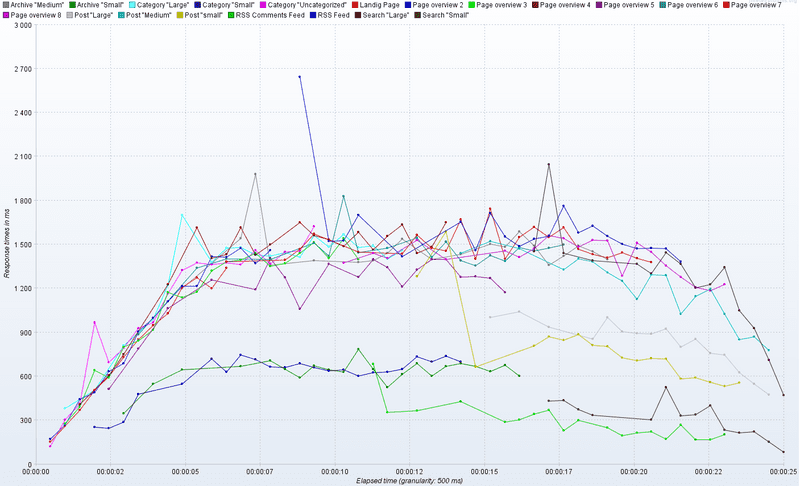Screen dimensions: 800x486
Task: Click the 2 400 y-axis tick label
Action: point(22,113)
